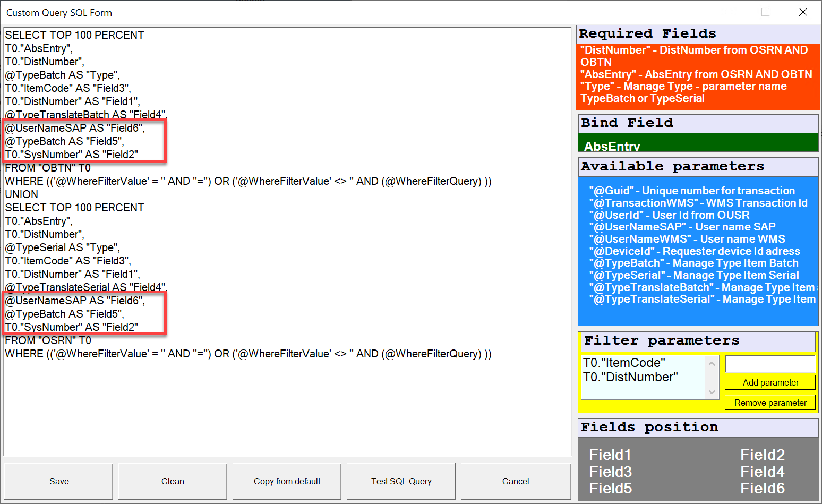The height and width of the screenshot is (504, 822).
Task: Click the down arrow of the filter list scrollbar
Action: (x=712, y=392)
